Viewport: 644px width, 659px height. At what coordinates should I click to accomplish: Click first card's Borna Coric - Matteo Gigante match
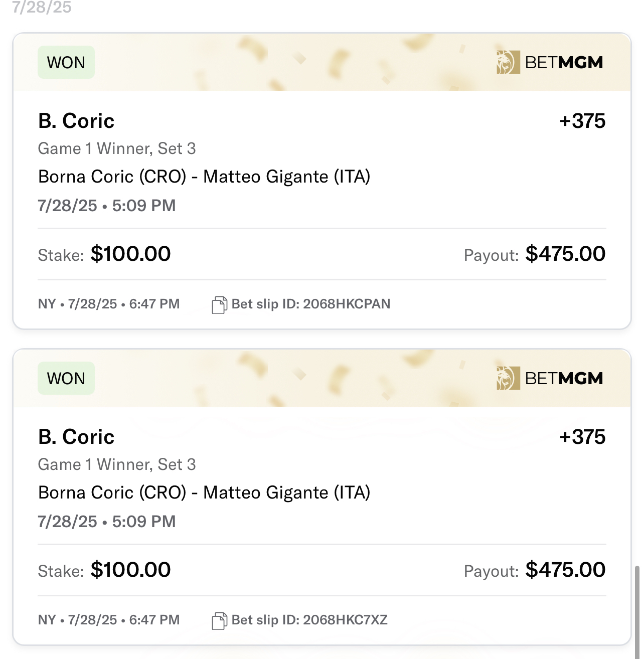point(204,177)
